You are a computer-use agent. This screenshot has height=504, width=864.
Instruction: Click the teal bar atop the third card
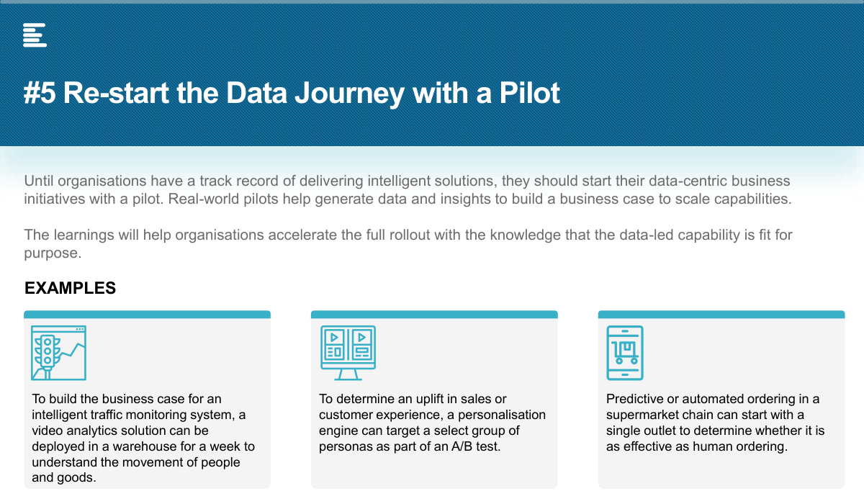pyautogui.click(x=721, y=315)
